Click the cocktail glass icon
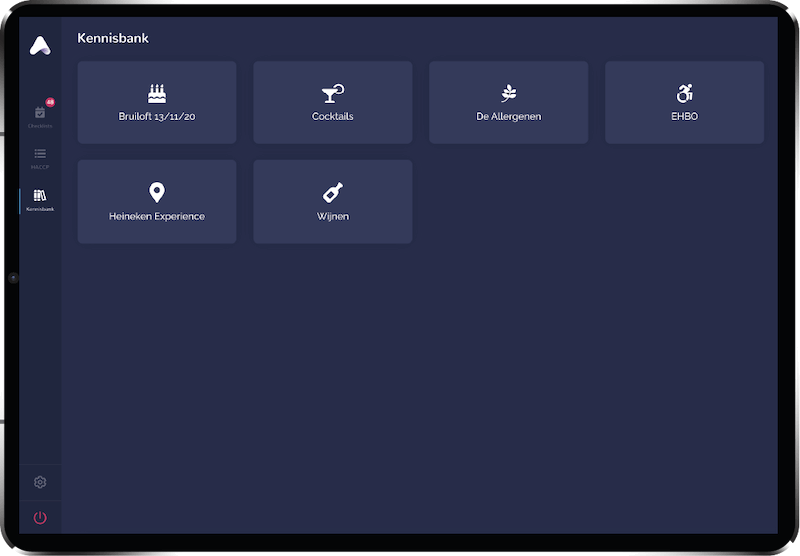Image resolution: width=800 pixels, height=556 pixels. (332, 94)
